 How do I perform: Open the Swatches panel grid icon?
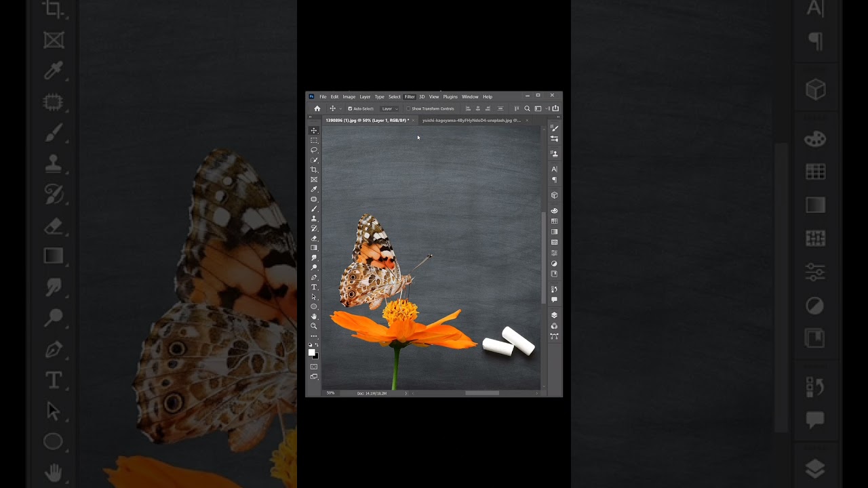tap(554, 221)
